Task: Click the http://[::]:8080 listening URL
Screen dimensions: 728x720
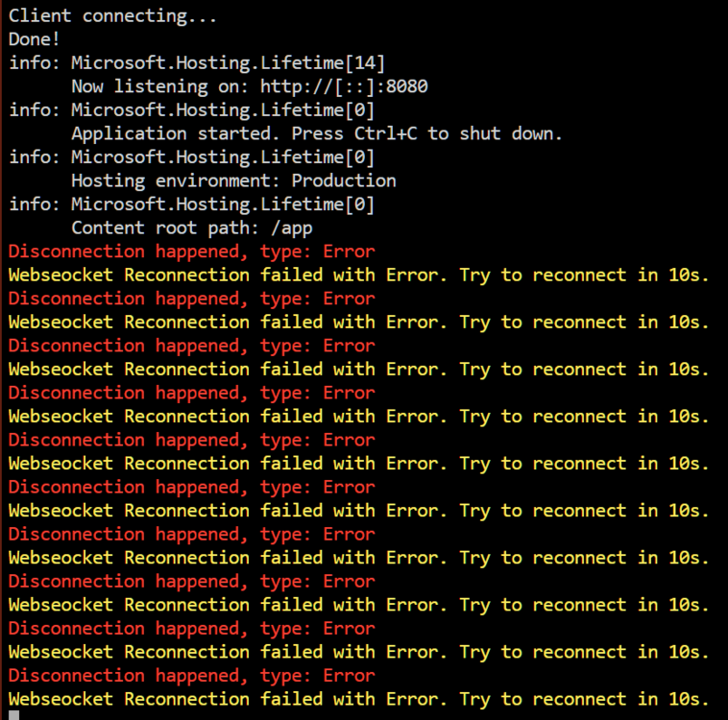Action: pos(344,86)
